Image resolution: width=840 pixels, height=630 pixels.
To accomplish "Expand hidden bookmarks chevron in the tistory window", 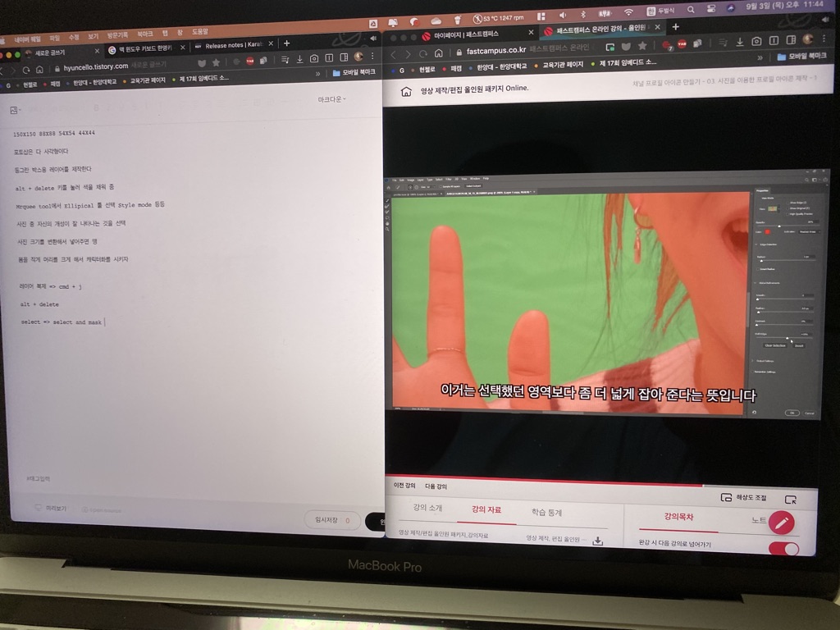I will [x=317, y=74].
